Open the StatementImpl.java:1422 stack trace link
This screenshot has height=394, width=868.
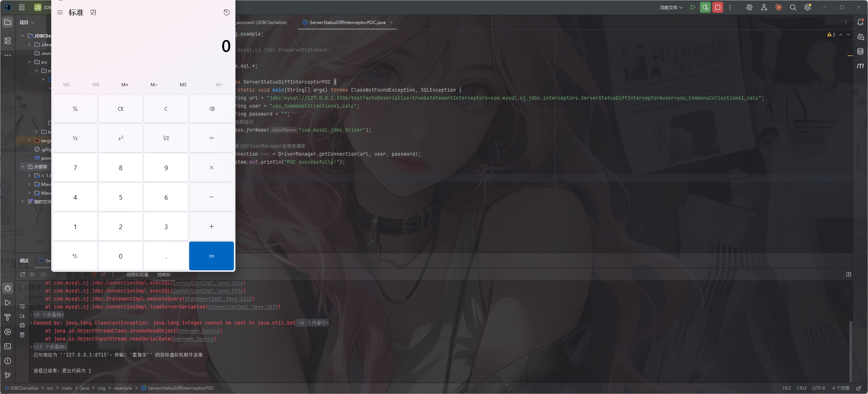click(x=218, y=299)
